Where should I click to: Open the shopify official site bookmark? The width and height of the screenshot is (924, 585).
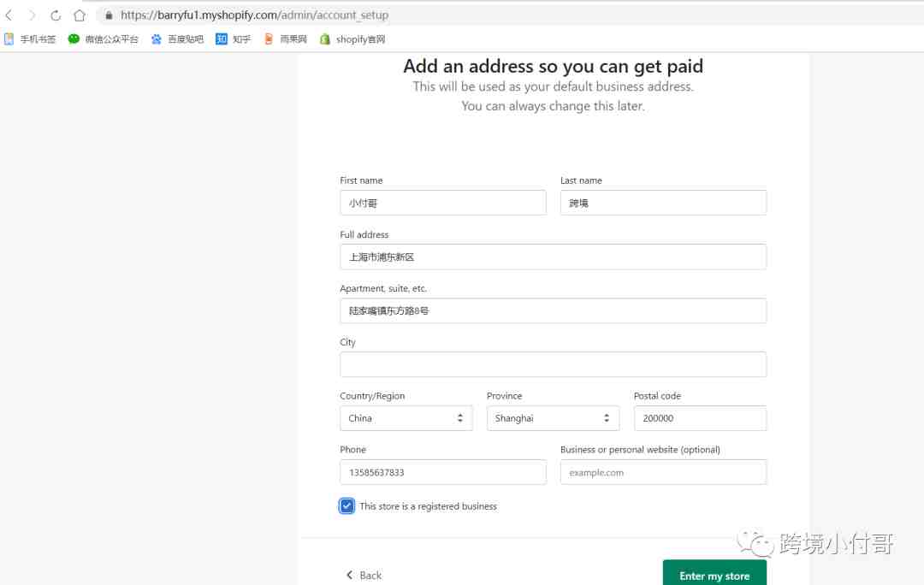click(x=352, y=39)
